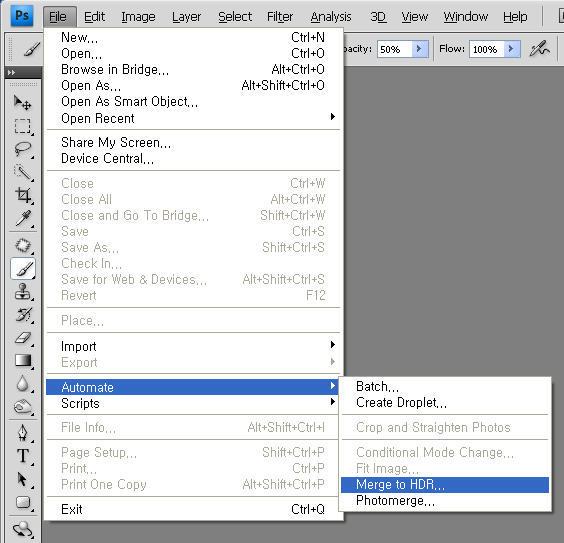
Task: Expand the Scripts submenu
Action: [x=193, y=403]
